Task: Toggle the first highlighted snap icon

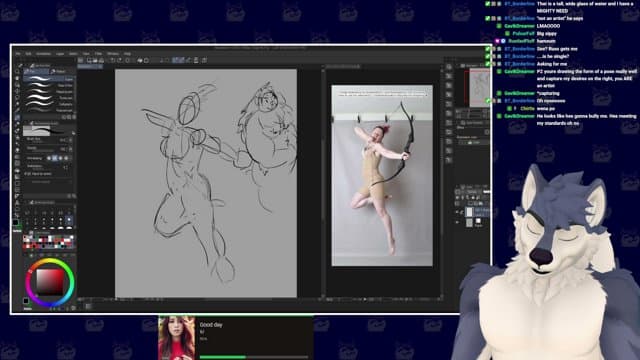Action: click(x=175, y=60)
